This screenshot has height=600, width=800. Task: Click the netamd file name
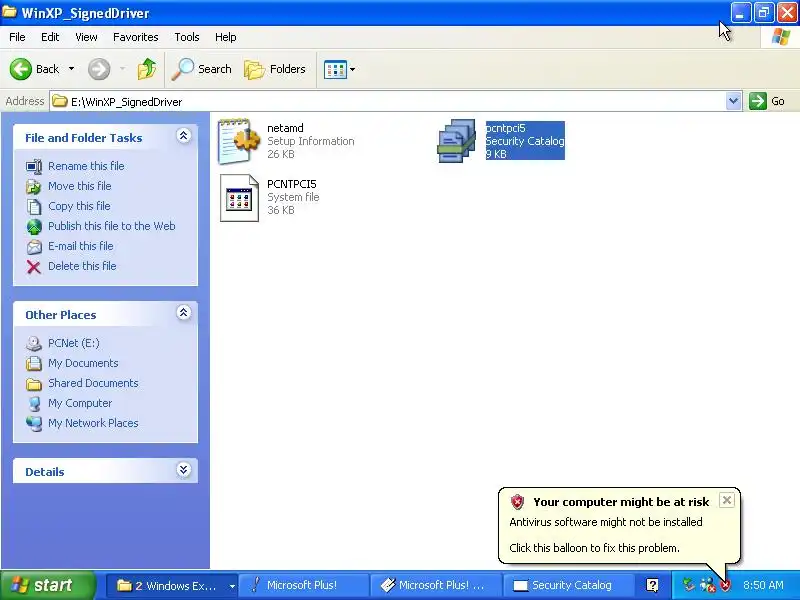(285, 128)
